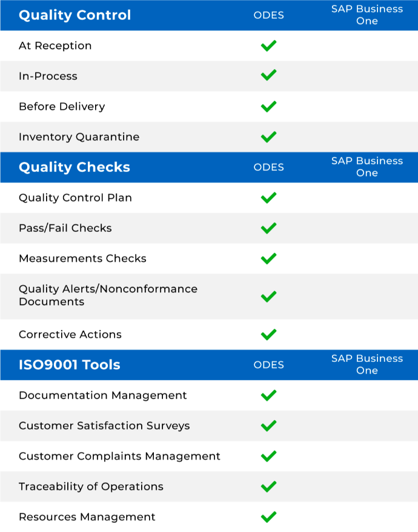418x532 pixels.
Task: Click the green checkmark for Quality Control Plan
Action: pos(268,198)
